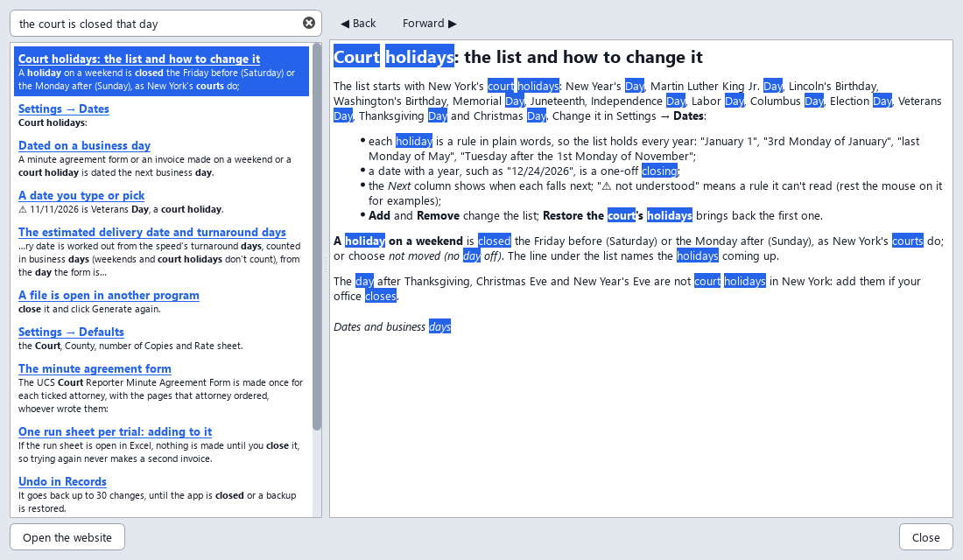Screen dimensions: 963x560
Task: Click the bold 'Remove' word in the bullet list
Action: coord(438,215)
